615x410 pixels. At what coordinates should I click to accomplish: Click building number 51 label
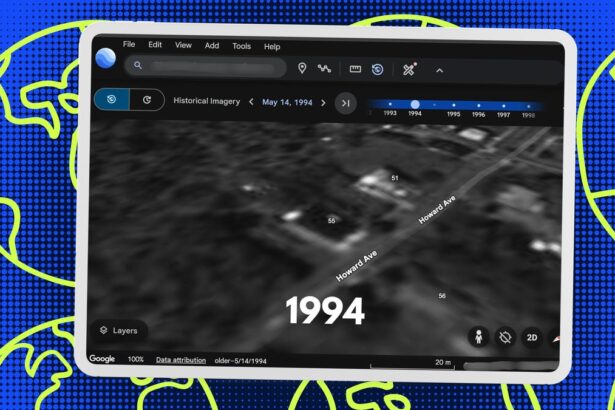(x=395, y=178)
